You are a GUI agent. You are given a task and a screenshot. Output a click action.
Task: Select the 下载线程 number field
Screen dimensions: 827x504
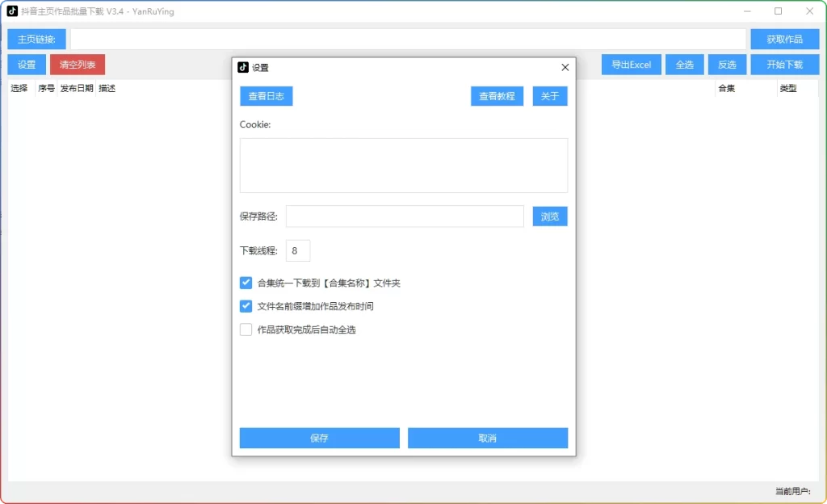tap(297, 251)
